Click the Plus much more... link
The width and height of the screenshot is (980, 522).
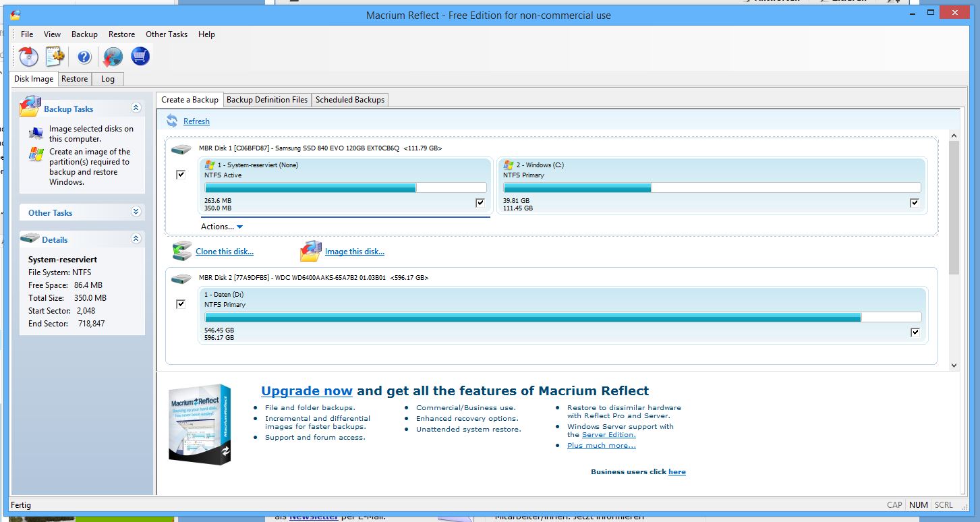click(602, 446)
